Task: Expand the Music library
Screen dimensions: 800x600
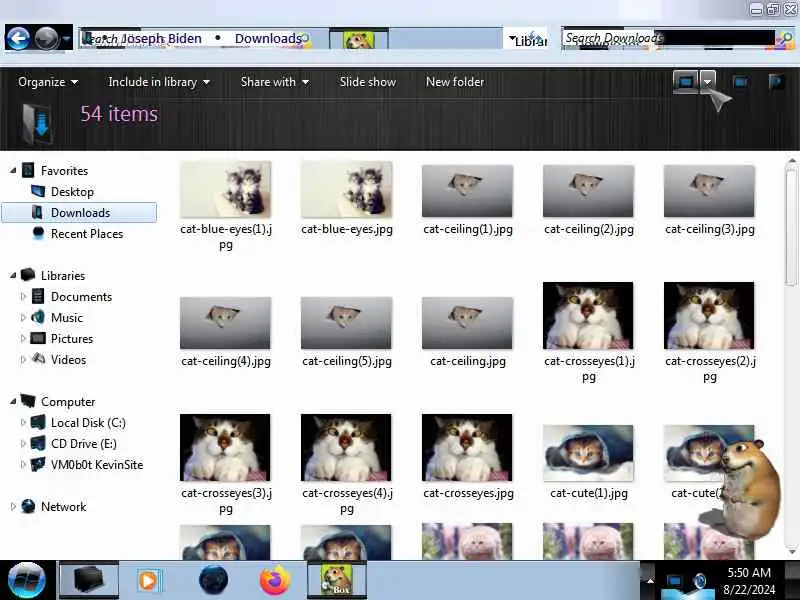Action: [x=23, y=317]
